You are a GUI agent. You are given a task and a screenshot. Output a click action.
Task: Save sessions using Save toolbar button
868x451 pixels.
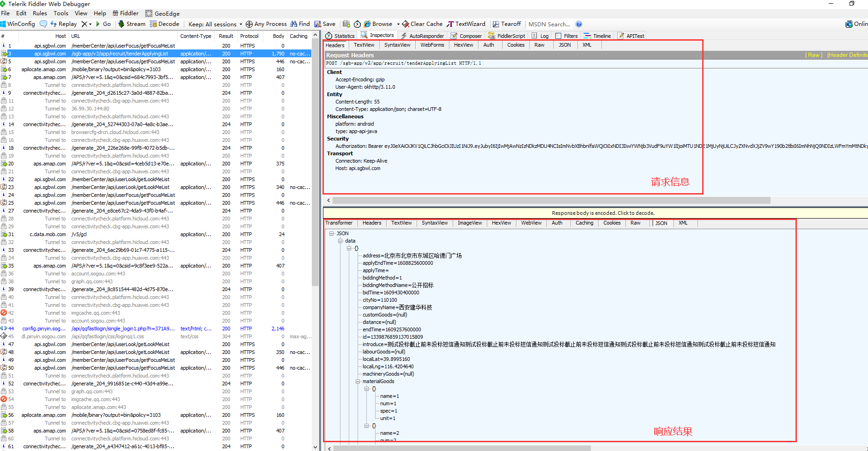(325, 24)
